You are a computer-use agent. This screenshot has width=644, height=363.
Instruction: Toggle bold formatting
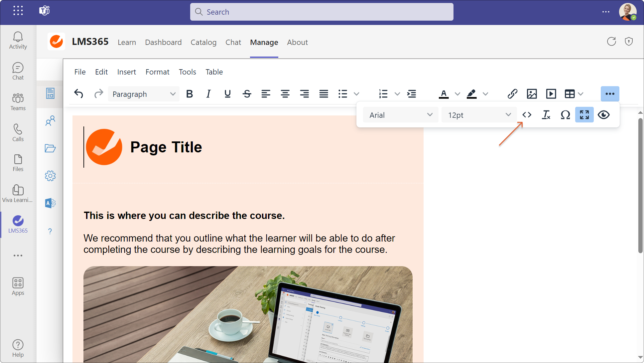pos(190,94)
